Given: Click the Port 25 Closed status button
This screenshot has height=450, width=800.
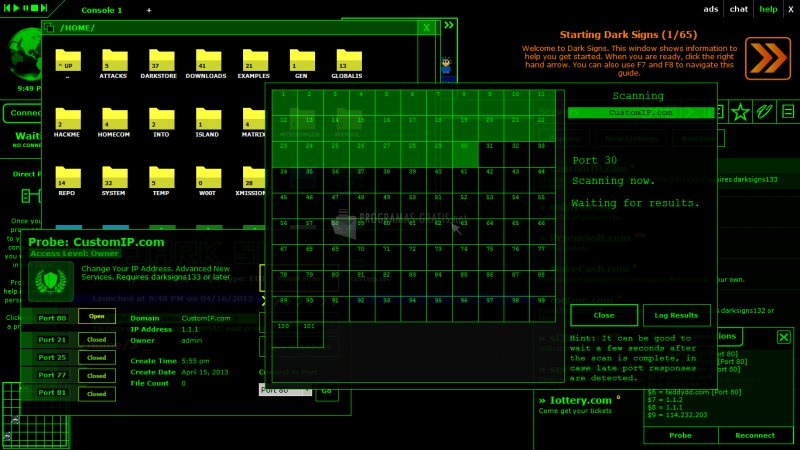Looking at the screenshot, I should click(96, 358).
